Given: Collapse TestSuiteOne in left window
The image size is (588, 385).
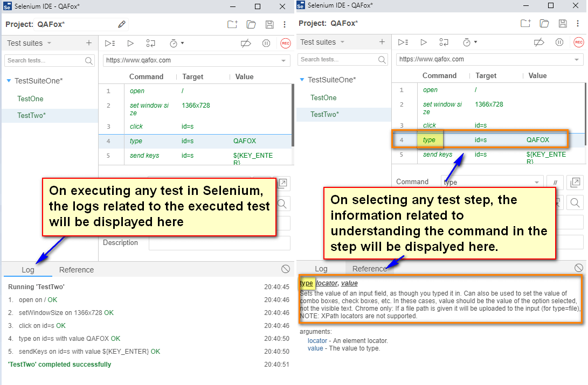Looking at the screenshot, I should click(9, 81).
